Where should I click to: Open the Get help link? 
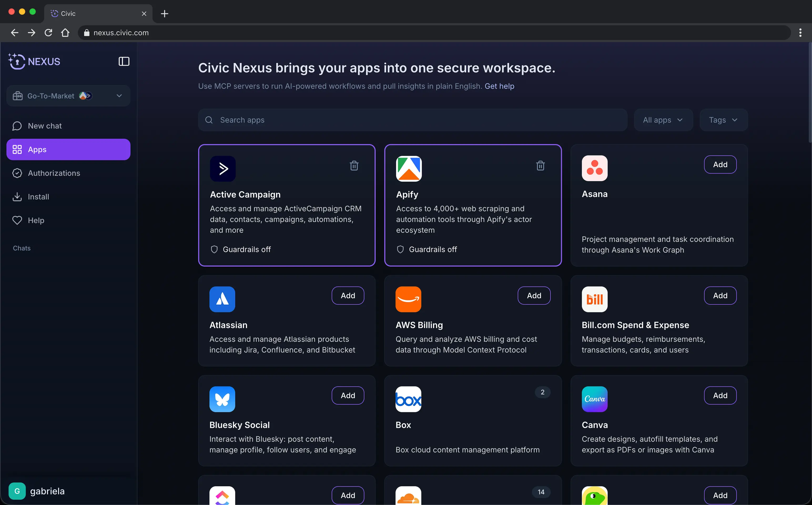point(499,86)
